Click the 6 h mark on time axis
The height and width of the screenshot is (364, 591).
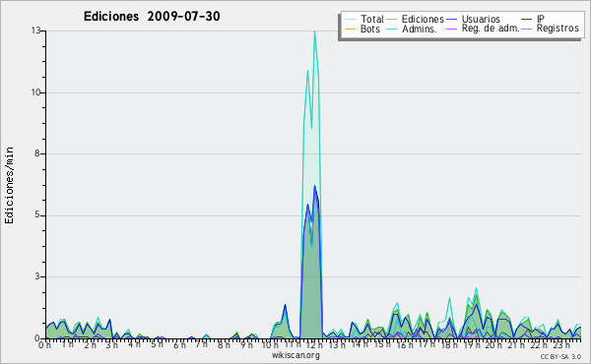coord(179,344)
